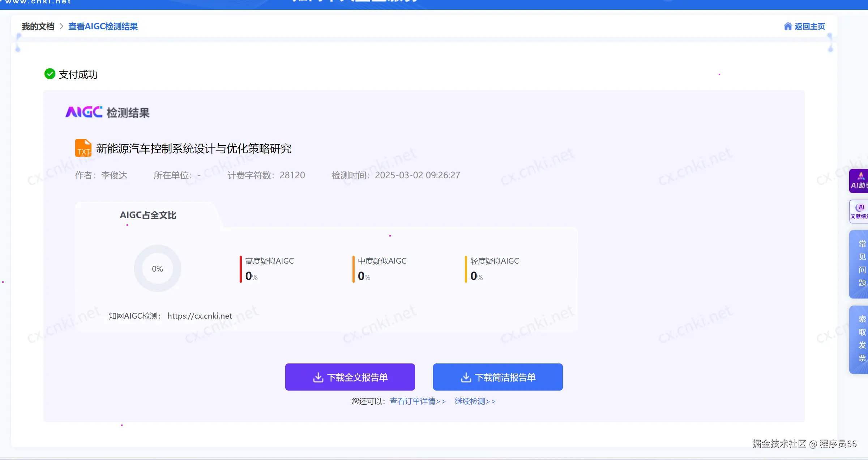Screen dimensions: 868x460
Task: Open the AI 文献综述 sidebar widget
Action: pos(859,212)
